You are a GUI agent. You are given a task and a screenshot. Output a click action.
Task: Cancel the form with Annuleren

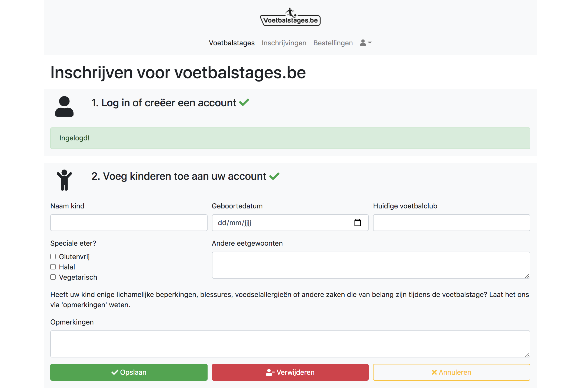tap(451, 372)
